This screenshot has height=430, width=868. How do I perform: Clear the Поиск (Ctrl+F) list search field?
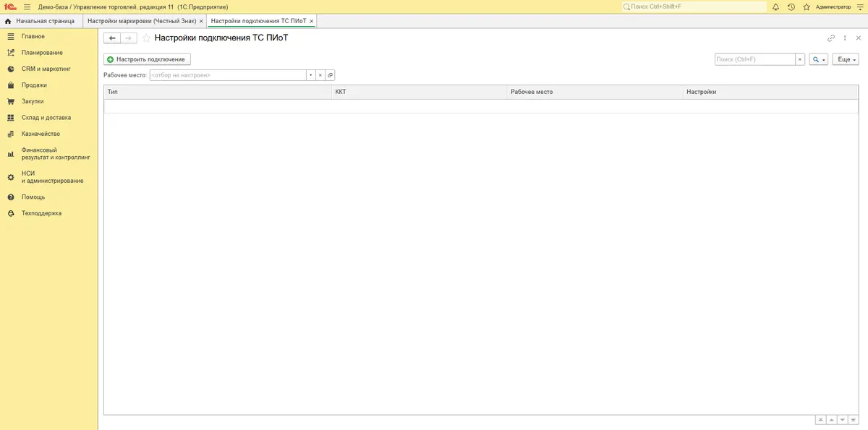tap(800, 59)
